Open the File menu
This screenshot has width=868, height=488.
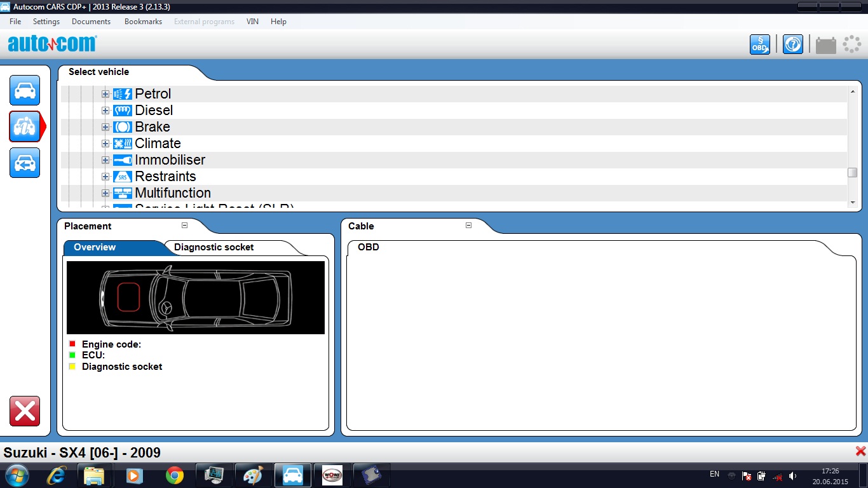coord(15,22)
